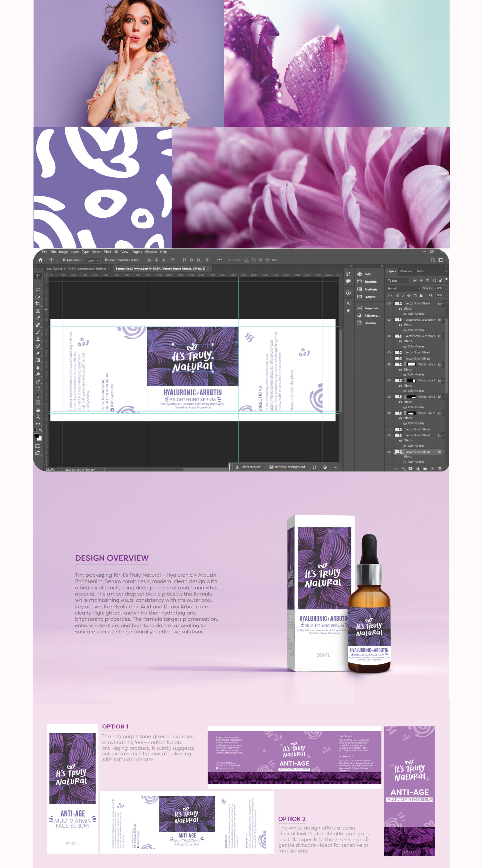This screenshot has width=482, height=868.
Task: Select the Eyedropper tool
Action: coord(38,318)
